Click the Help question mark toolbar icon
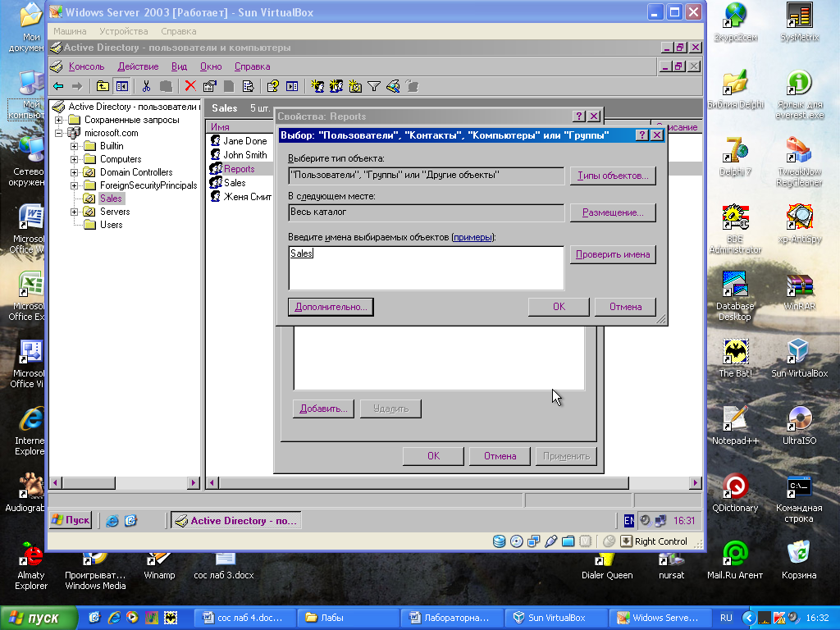The height and width of the screenshot is (630, 840). (x=272, y=86)
